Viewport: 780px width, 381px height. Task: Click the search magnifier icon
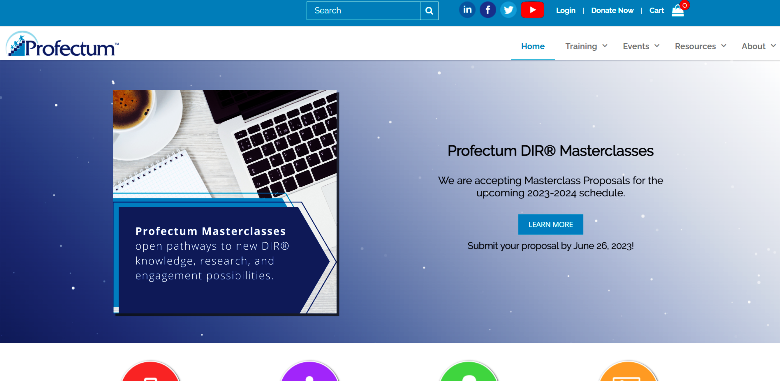click(x=429, y=10)
